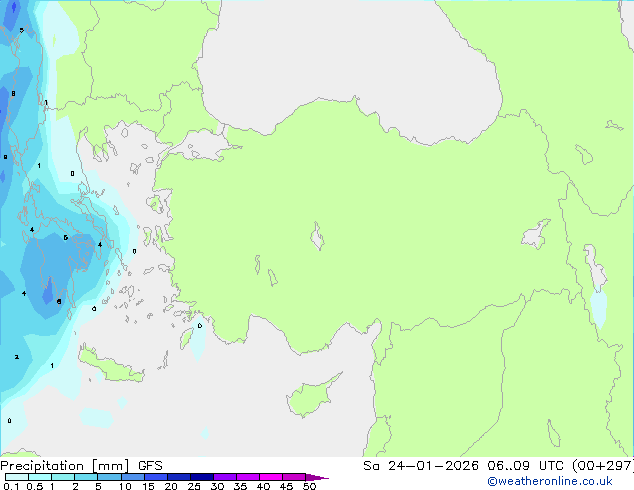This screenshot has height=490, width=634.
Task: Click the legend swatch between 10 and 15
Action: click(x=133, y=477)
